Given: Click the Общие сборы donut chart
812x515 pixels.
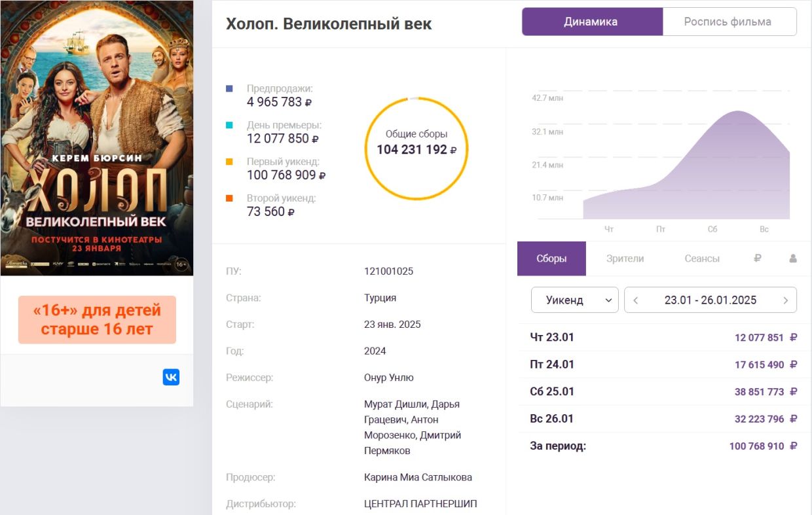Looking at the screenshot, I should click(416, 148).
